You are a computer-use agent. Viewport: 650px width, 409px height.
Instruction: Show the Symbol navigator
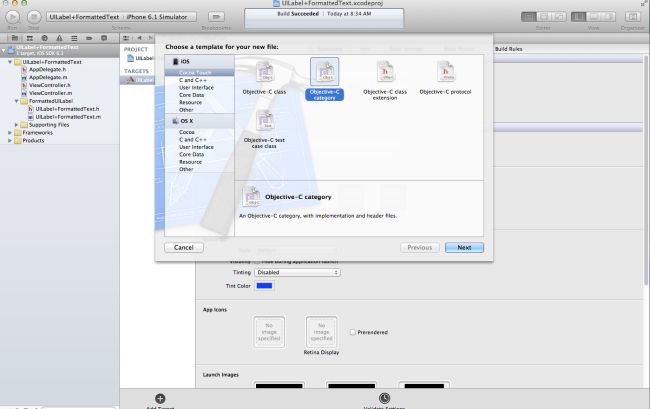click(30, 38)
